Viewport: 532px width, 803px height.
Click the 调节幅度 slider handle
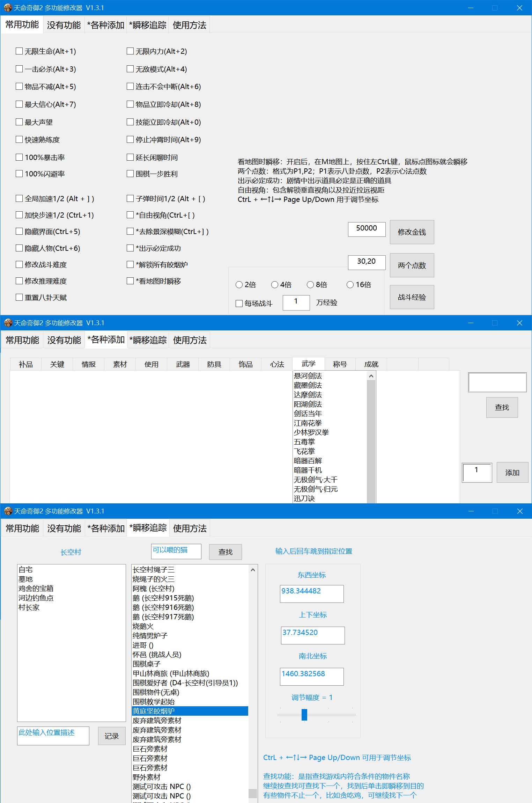304,715
